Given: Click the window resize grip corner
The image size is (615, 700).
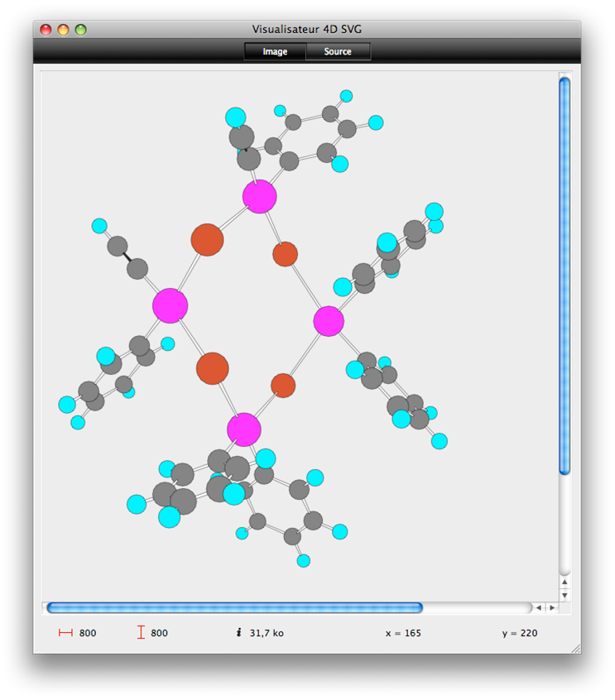Looking at the screenshot, I should pos(575,648).
